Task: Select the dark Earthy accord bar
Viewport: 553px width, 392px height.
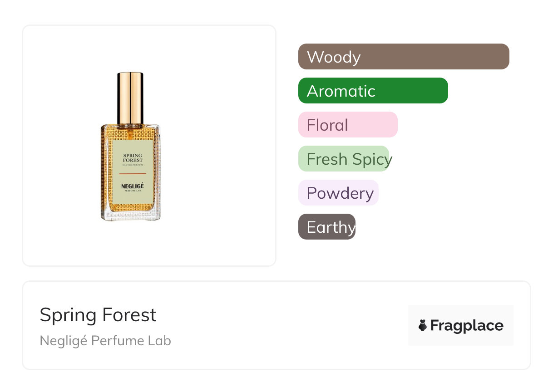Action: click(327, 227)
